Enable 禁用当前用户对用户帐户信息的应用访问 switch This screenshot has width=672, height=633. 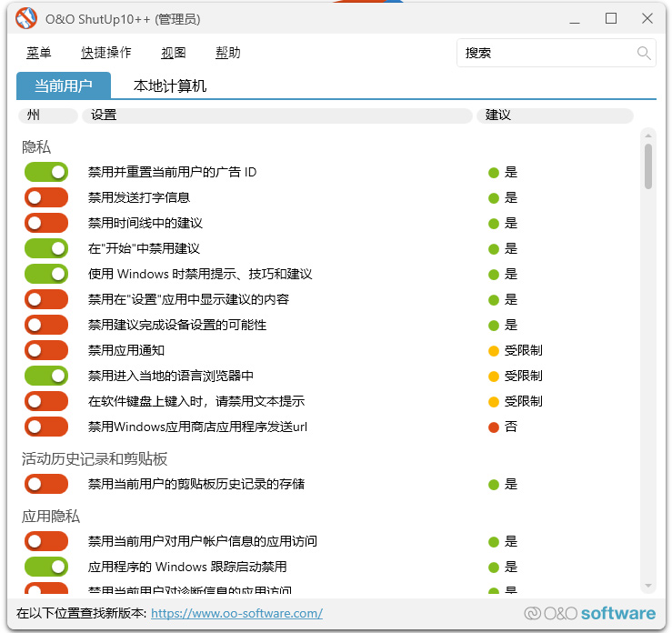pos(46,541)
